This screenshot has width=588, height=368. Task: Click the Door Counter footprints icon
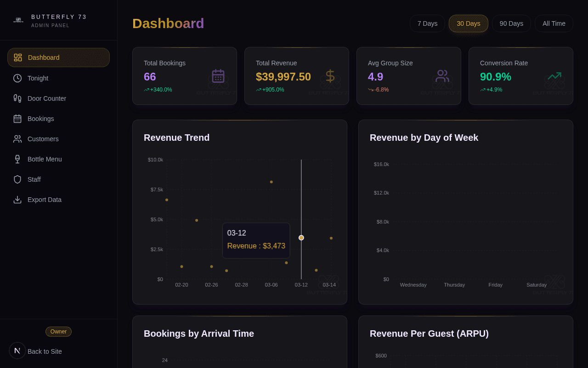point(17,98)
